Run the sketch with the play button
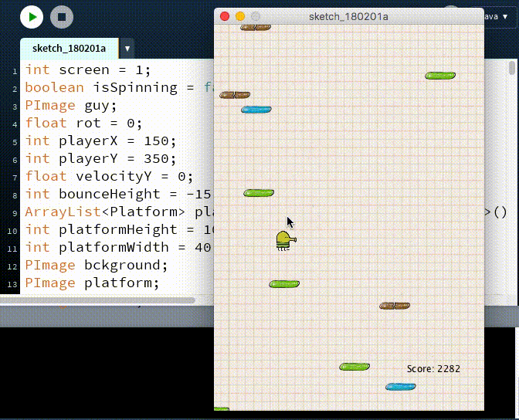 [32, 17]
